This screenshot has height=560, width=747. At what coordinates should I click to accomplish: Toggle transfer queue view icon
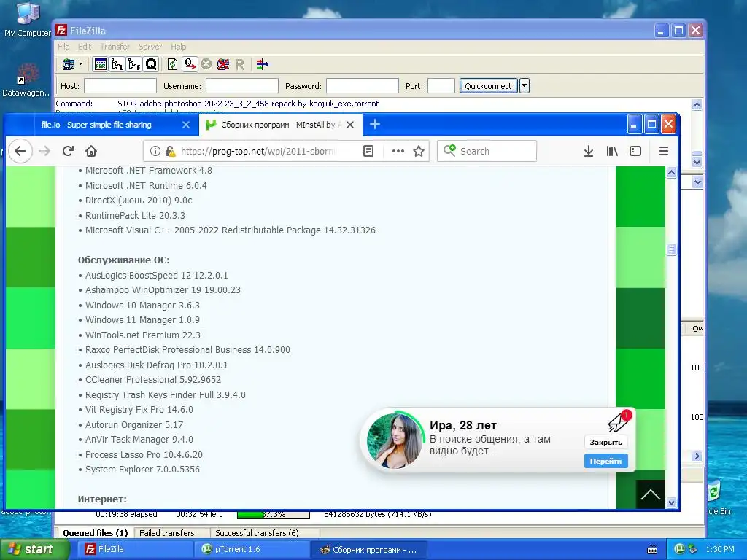pos(151,64)
